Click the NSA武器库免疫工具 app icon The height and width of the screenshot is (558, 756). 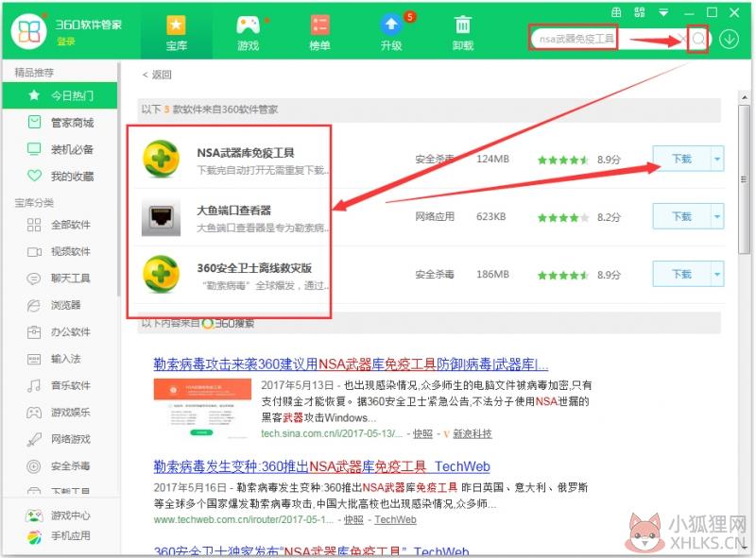pyautogui.click(x=161, y=159)
